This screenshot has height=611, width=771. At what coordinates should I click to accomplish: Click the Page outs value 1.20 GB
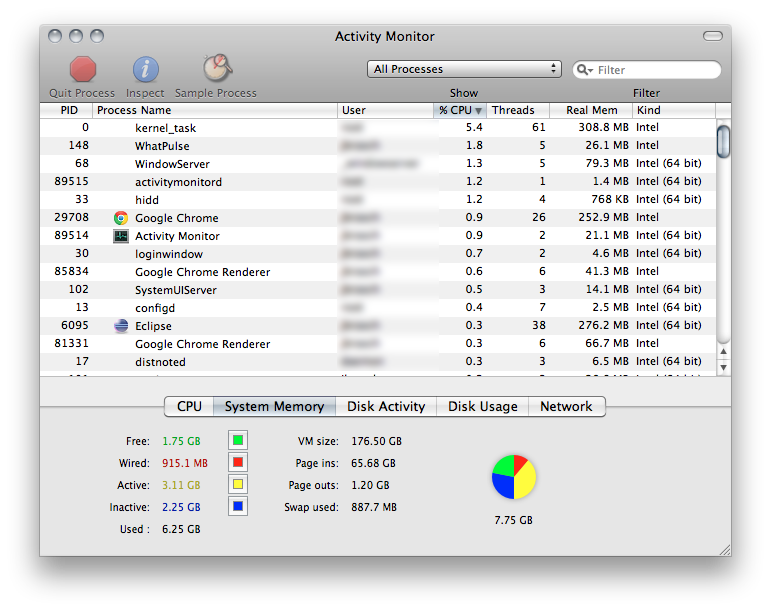pos(370,486)
